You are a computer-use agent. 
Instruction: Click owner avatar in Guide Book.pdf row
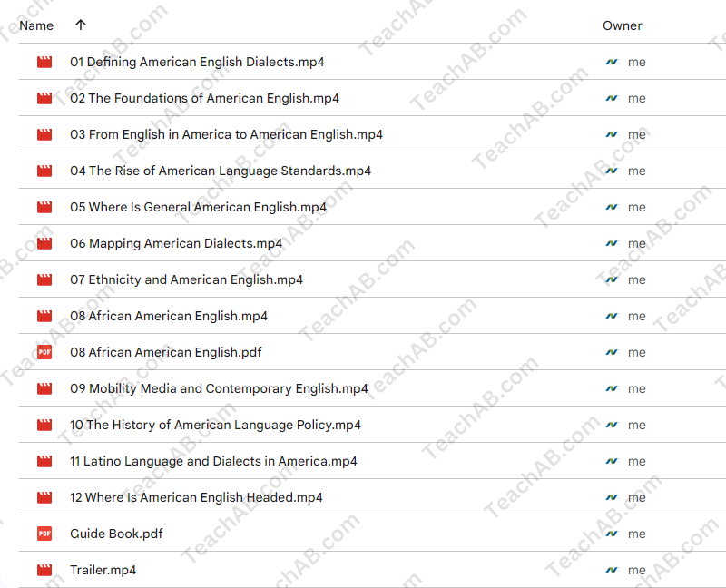(612, 534)
